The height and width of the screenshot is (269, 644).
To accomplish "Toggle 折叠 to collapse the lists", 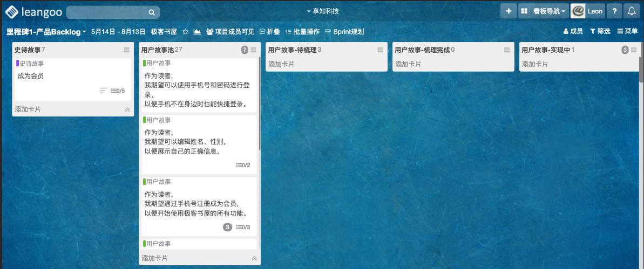I will point(269,32).
